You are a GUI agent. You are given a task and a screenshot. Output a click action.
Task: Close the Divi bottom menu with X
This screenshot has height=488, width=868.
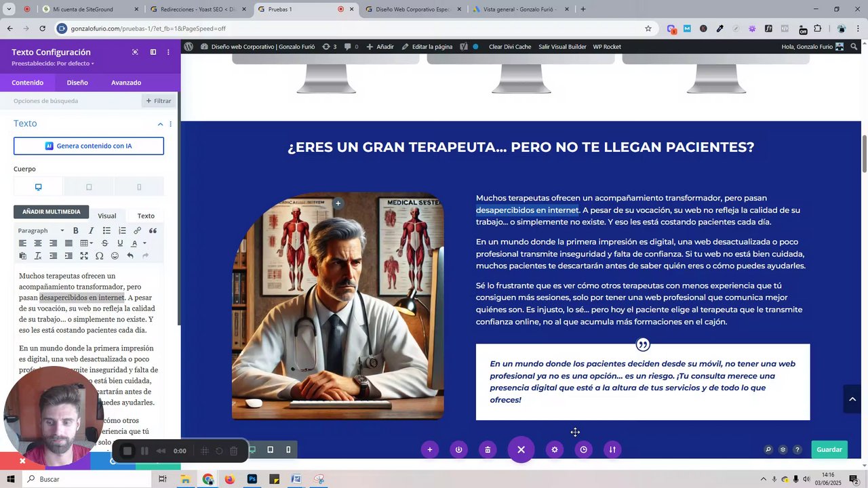(x=521, y=449)
